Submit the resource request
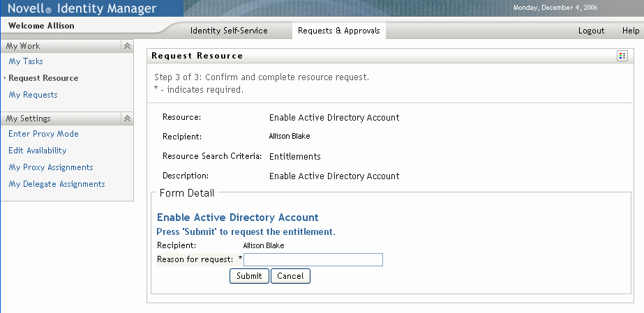 tap(249, 276)
